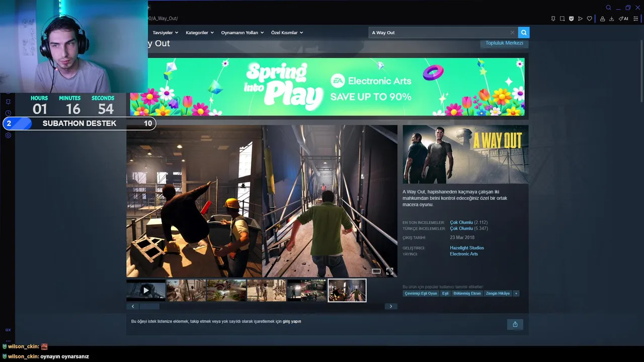Viewport: 644px width, 362px height.
Task: Select the 'Bölünmüş Ekran' tag
Action: (467, 293)
